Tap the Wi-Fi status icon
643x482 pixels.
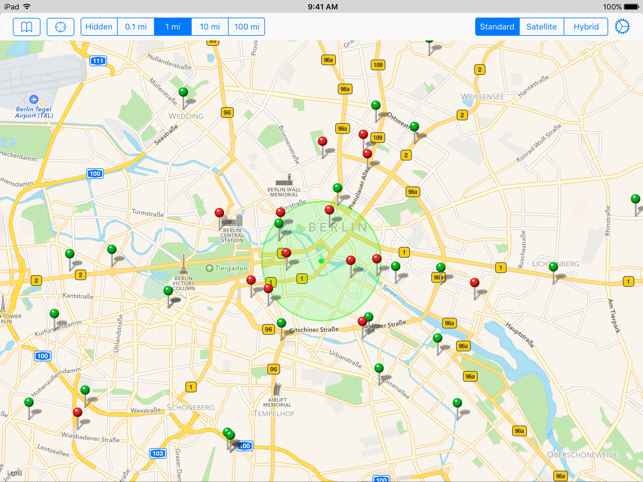tap(27, 7)
